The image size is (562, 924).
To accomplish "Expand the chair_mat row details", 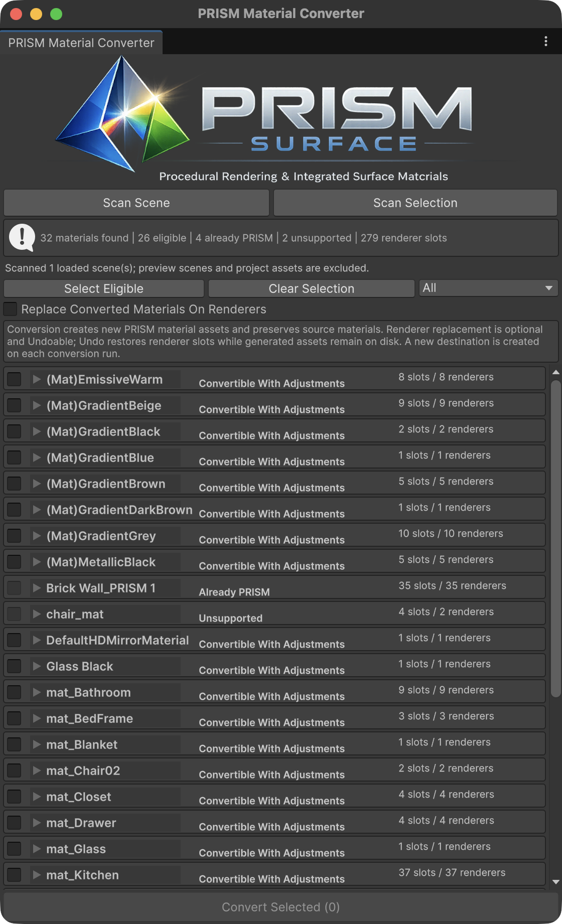I will coord(37,614).
